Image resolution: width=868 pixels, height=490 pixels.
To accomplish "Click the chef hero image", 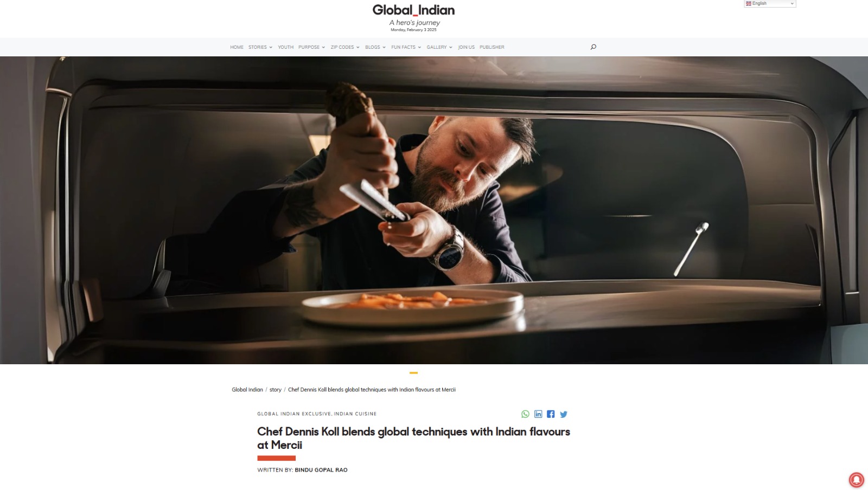I will 434,210.
